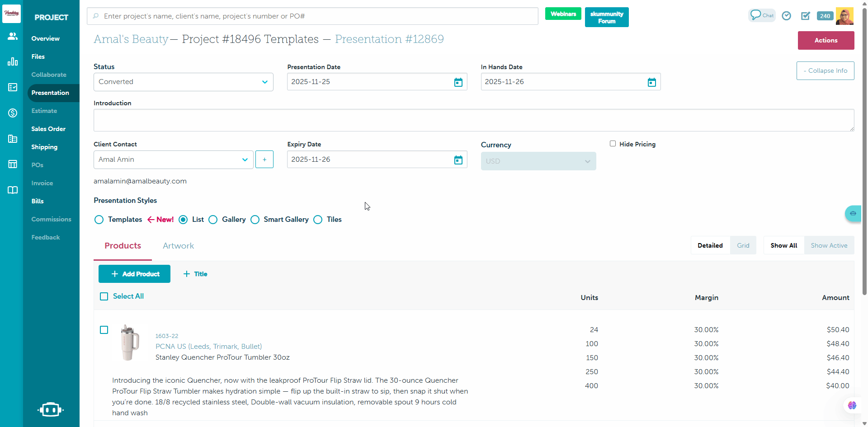The height and width of the screenshot is (427, 868).
Task: Choose the Tiles presentation style radio
Action: 318,220
